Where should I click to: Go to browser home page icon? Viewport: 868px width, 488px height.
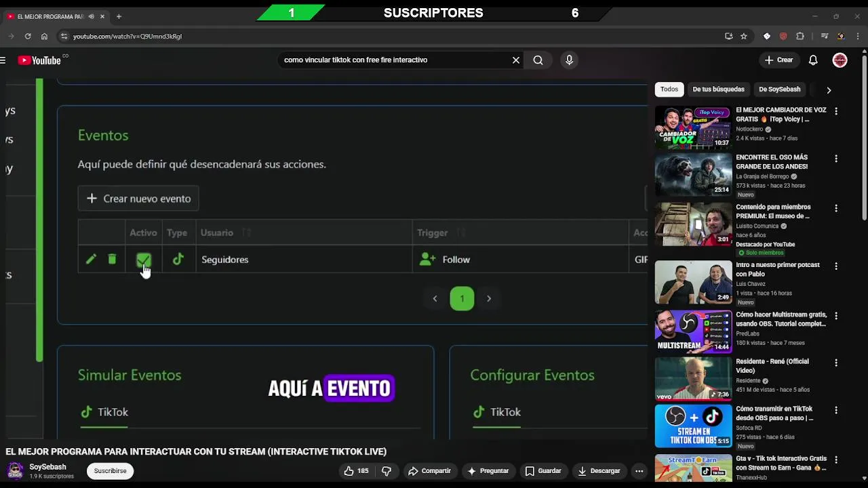click(x=44, y=36)
